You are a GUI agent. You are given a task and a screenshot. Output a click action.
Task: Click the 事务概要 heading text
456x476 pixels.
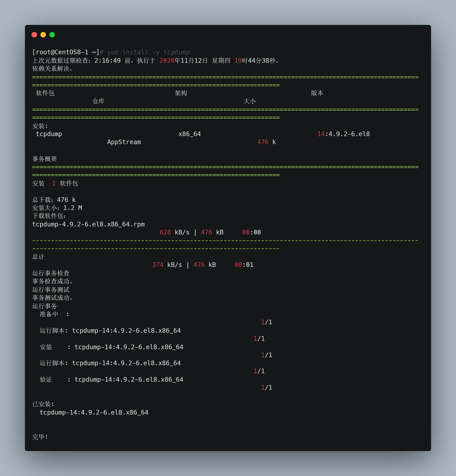(45, 159)
